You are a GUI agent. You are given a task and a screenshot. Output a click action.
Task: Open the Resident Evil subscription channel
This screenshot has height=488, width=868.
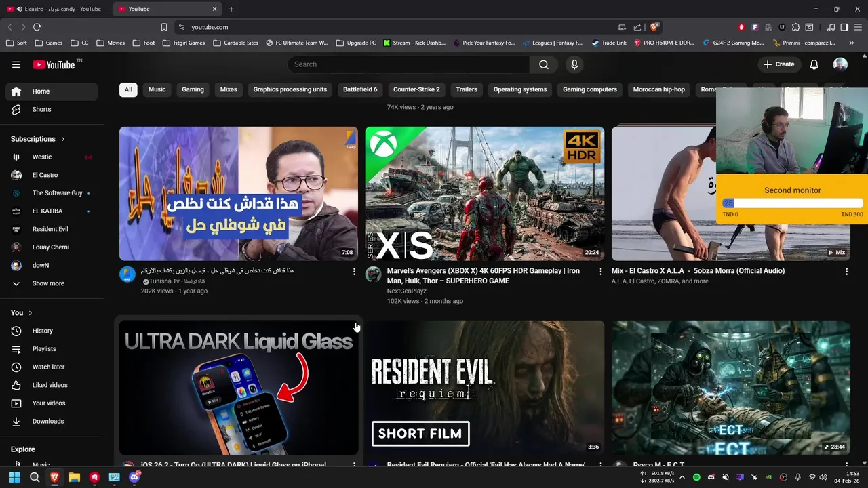click(52, 229)
